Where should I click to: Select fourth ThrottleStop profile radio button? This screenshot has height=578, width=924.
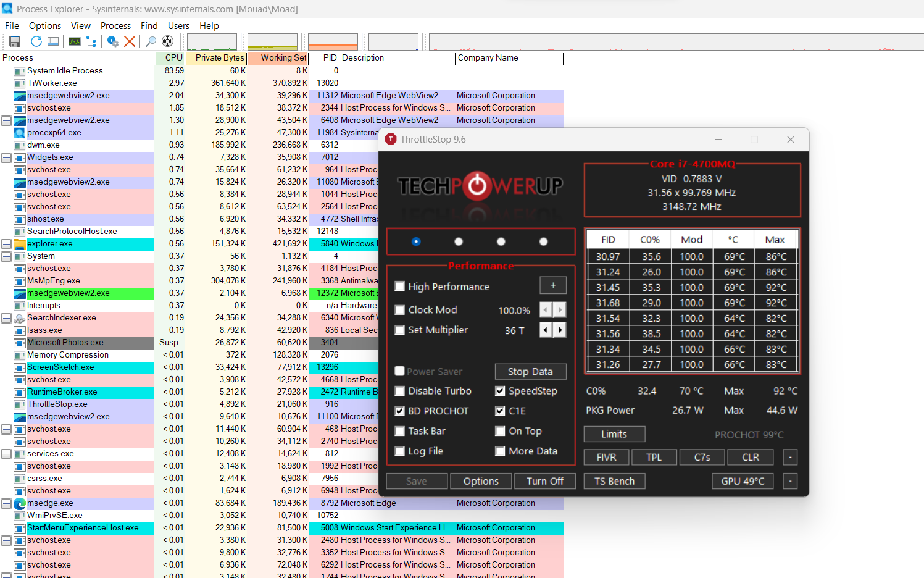pyautogui.click(x=544, y=241)
